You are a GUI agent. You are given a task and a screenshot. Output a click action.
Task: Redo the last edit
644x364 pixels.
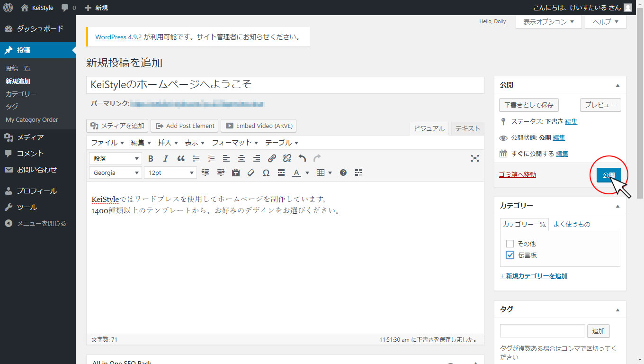point(317,158)
